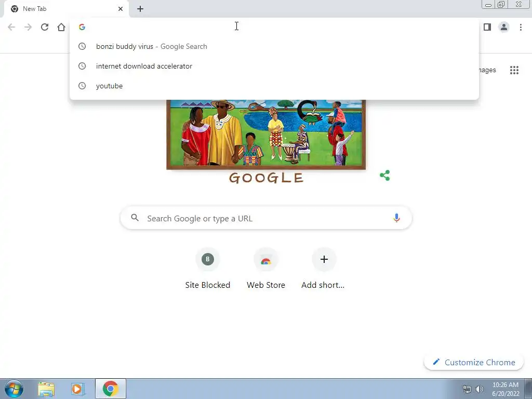Click the Images link at top right
This screenshot has width=532, height=399.
(487, 70)
